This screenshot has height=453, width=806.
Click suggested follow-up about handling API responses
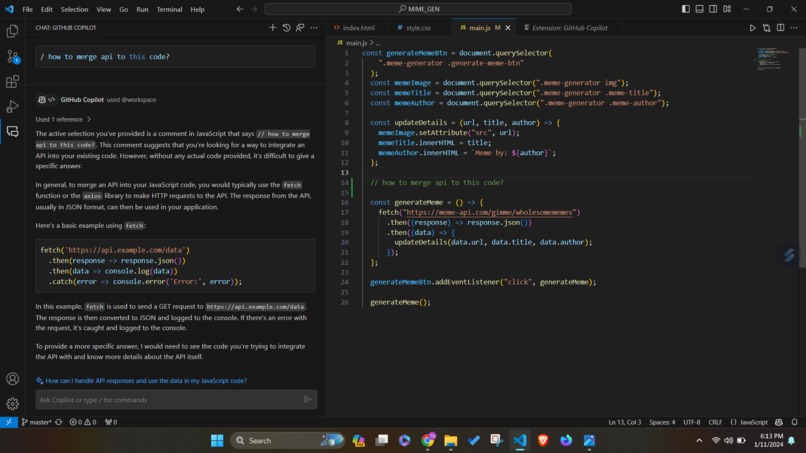coord(146,380)
